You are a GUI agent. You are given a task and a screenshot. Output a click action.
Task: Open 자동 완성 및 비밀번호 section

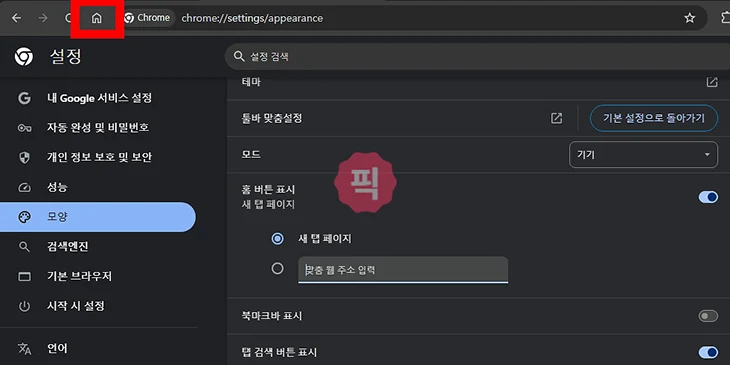click(98, 128)
